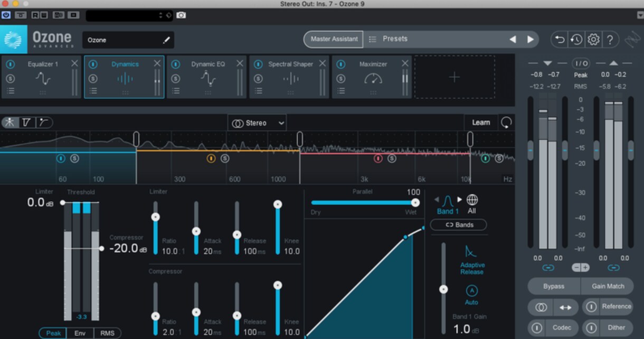Image resolution: width=644 pixels, height=339 pixels.
Task: Remove the Maximizer module with its X
Action: 405,63
